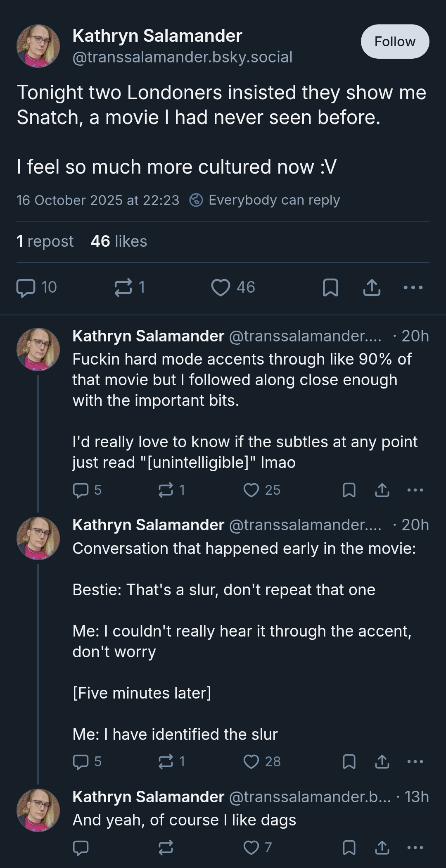
Task: Repost the 'identified the slur' reply
Action: pos(172,761)
